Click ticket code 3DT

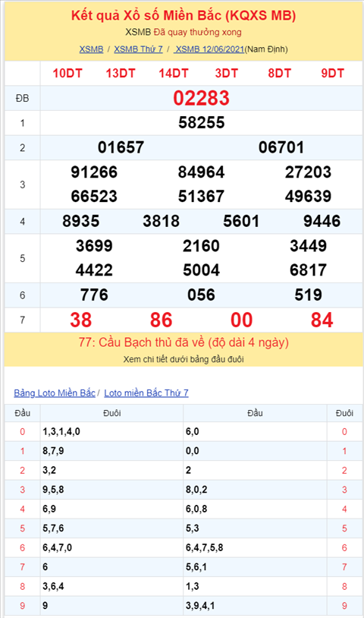[x=227, y=74]
